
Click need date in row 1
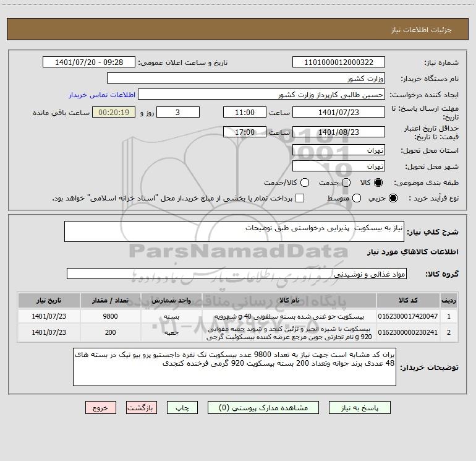pos(49,316)
